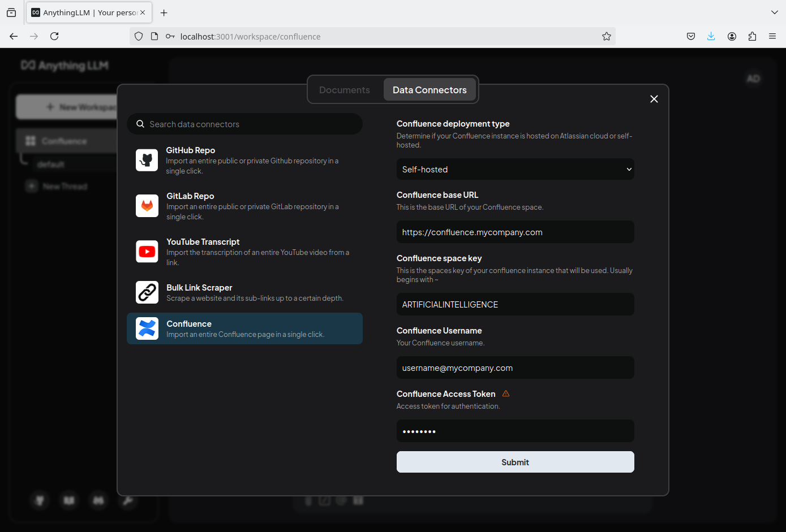786x532 pixels.
Task: Click the 'Confluence Username' label
Action: (x=439, y=330)
